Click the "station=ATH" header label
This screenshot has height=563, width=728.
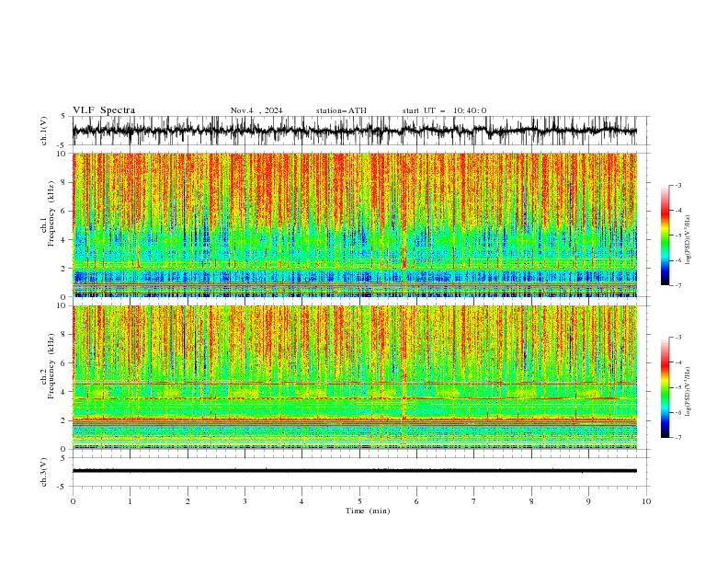point(341,110)
